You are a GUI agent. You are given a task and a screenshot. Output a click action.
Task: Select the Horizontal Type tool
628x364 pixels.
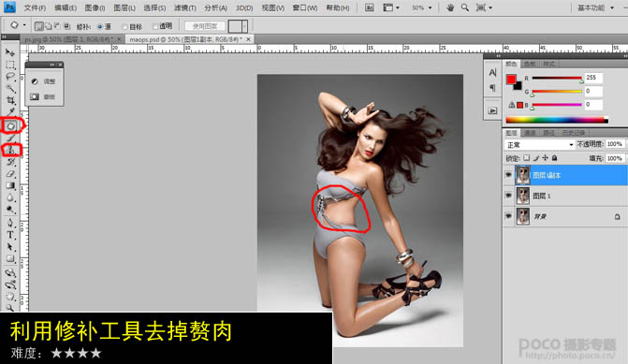10,235
